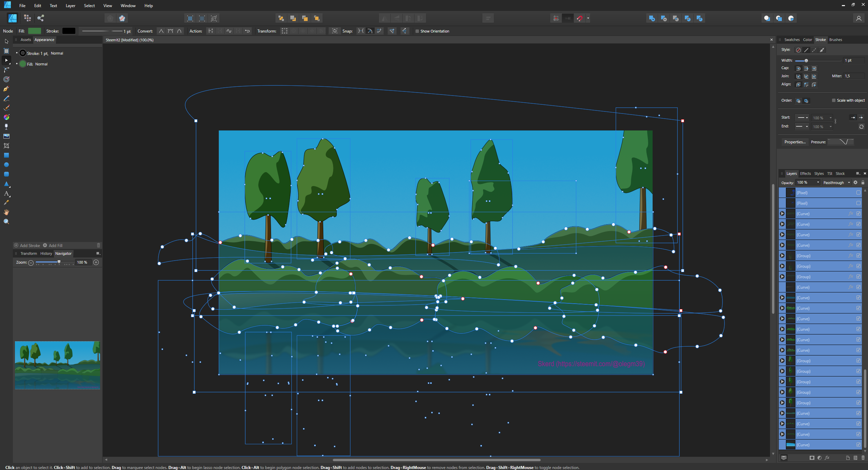Select the Transparency wine glass tool
This screenshot has height=470, width=868.
tap(6, 127)
